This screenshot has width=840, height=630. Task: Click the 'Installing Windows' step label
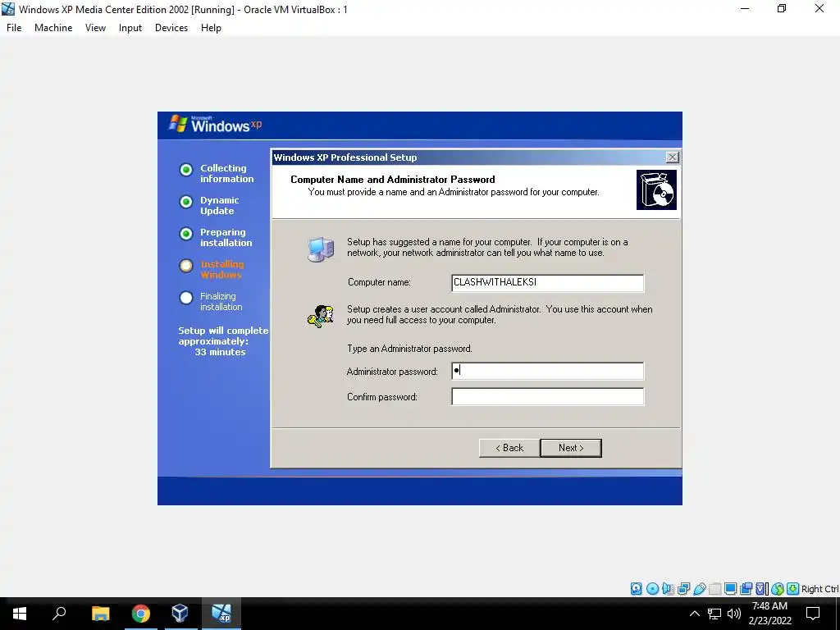point(222,269)
